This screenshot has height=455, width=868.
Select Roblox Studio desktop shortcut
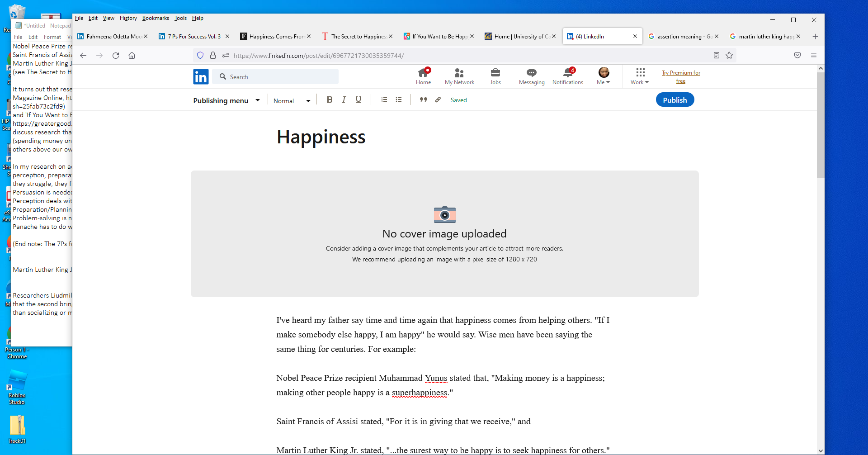[x=17, y=387]
